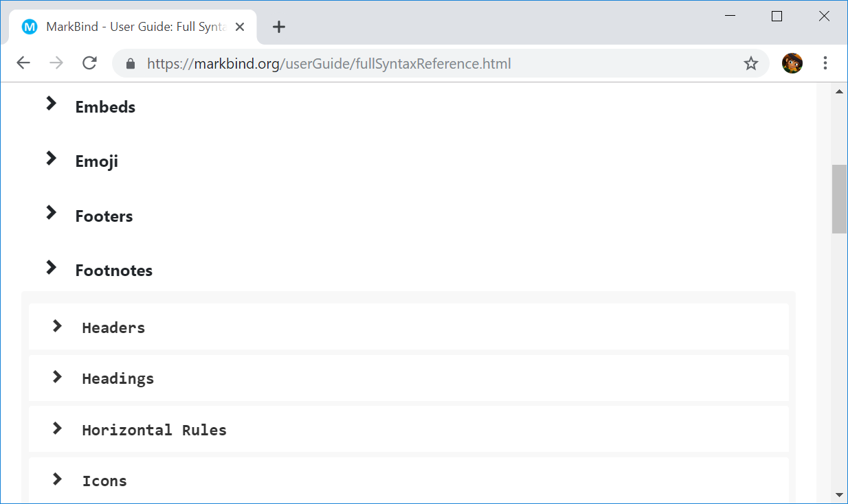This screenshot has width=848, height=504.
Task: Expand the Icons panel chevron
Action: tap(57, 479)
